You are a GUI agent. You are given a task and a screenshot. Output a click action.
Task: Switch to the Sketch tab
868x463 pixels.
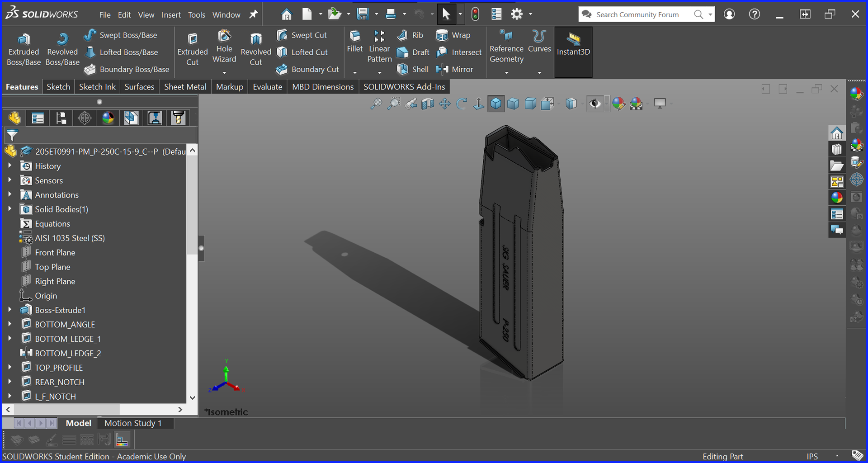pyautogui.click(x=58, y=87)
